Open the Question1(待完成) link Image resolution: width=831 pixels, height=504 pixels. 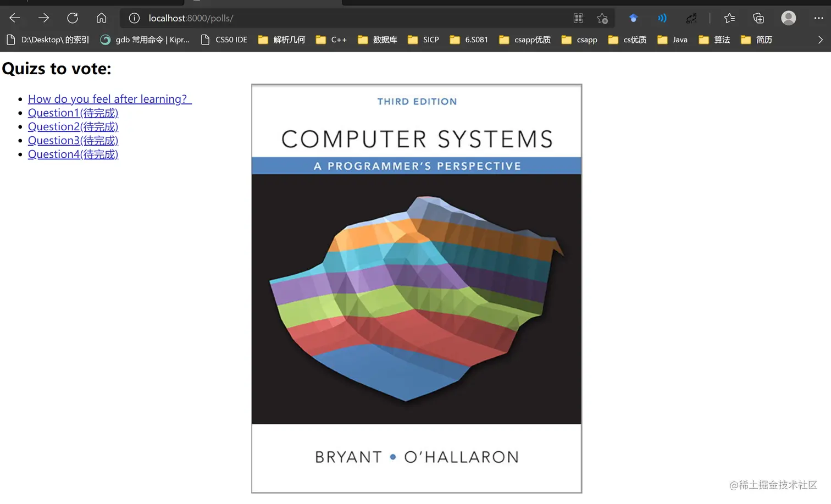tap(73, 113)
